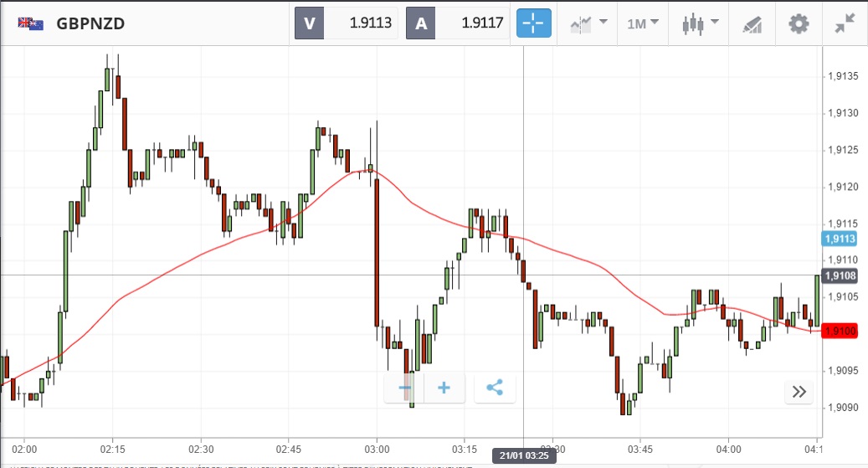Expand the 1M timeframe selector
Viewport: 868px width, 468px height.
tap(642, 23)
